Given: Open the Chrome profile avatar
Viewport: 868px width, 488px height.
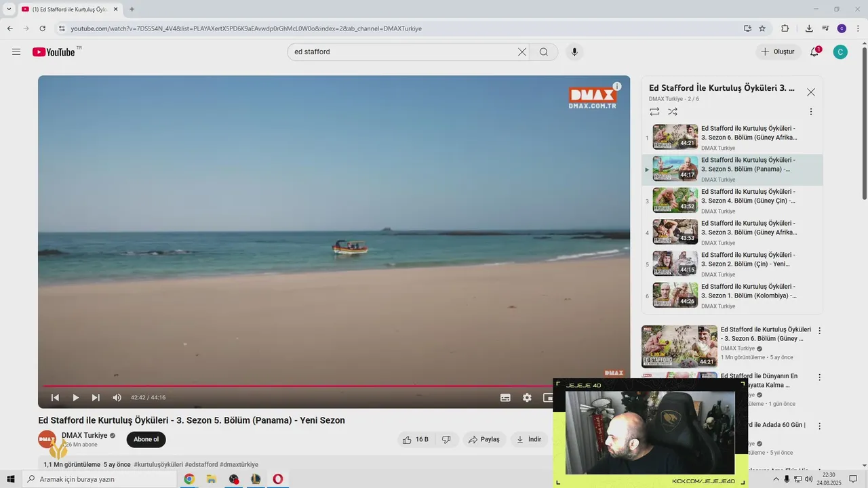Looking at the screenshot, I should [x=842, y=28].
